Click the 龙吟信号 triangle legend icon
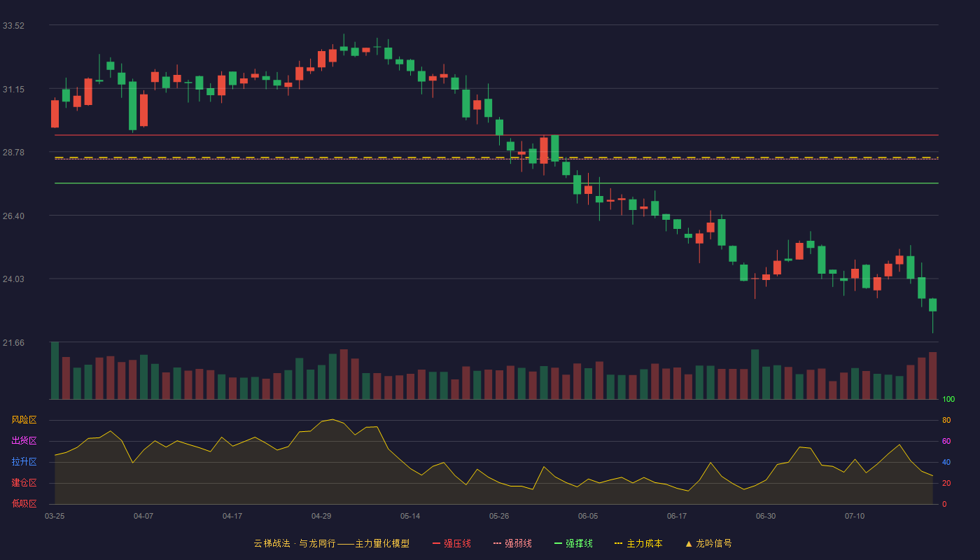Screen dimensions: 980x560 (x=689, y=543)
